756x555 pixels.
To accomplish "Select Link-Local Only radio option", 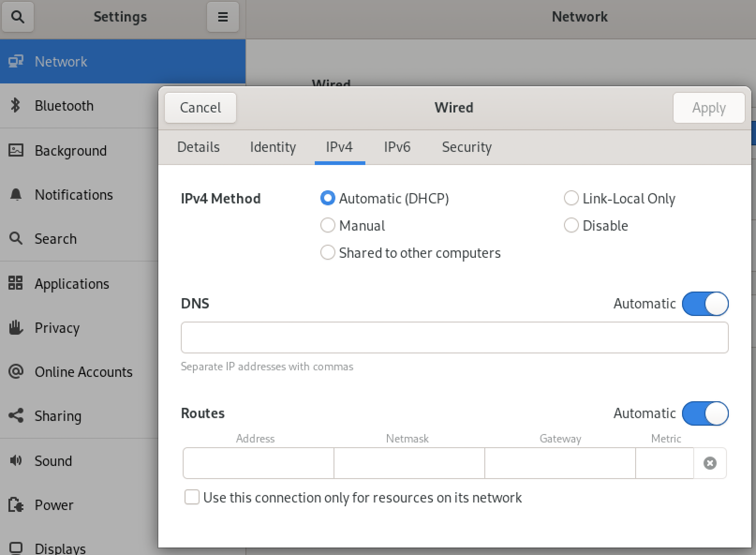I will click(571, 198).
